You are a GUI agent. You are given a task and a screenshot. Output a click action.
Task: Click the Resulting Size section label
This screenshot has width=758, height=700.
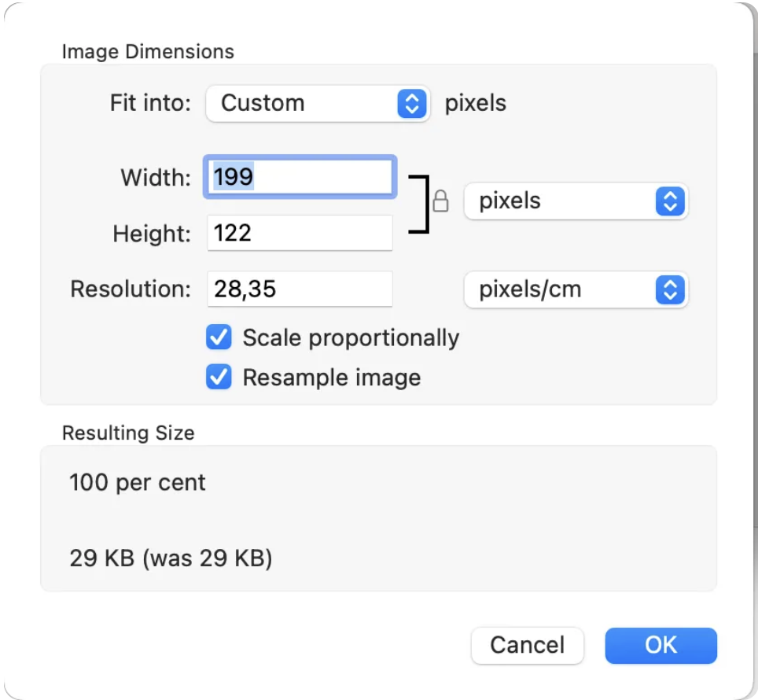coord(128,433)
